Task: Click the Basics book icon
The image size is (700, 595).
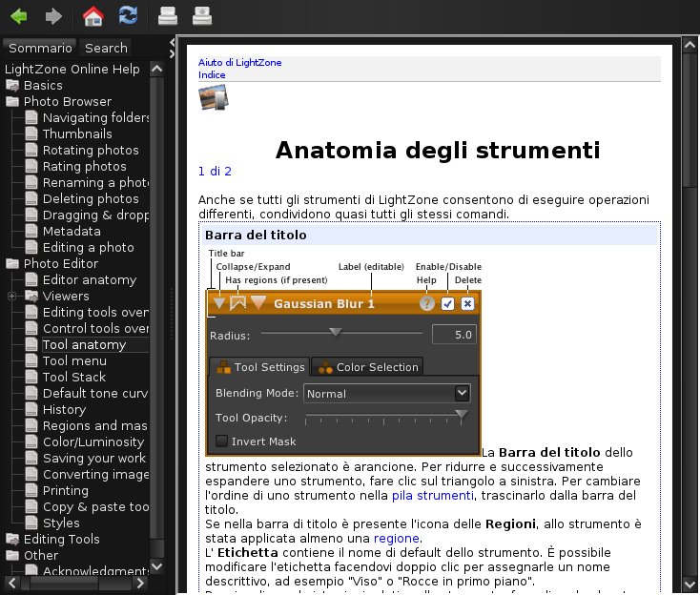Action: [x=12, y=85]
